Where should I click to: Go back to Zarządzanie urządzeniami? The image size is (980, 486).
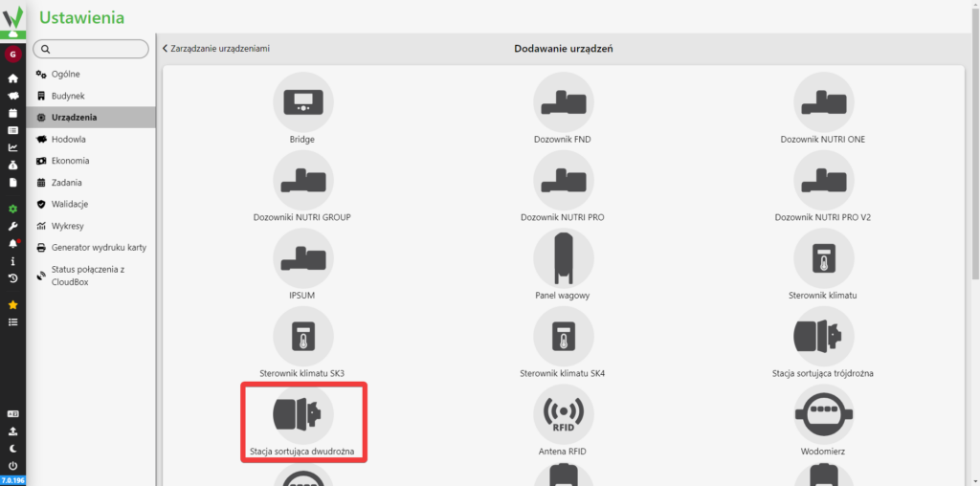215,49
